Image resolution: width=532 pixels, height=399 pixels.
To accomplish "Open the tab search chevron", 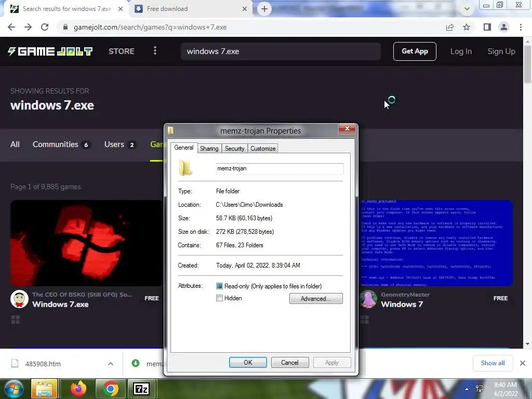I will [x=467, y=9].
